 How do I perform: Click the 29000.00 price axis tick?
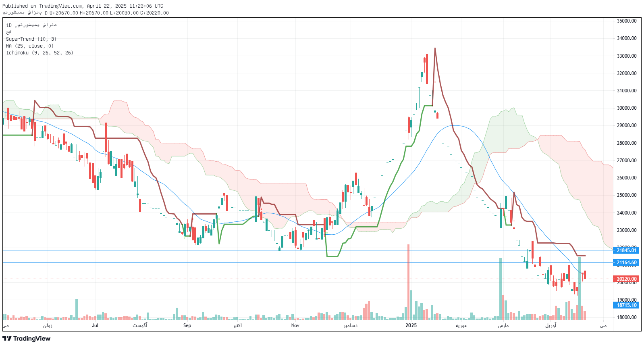[627, 125]
